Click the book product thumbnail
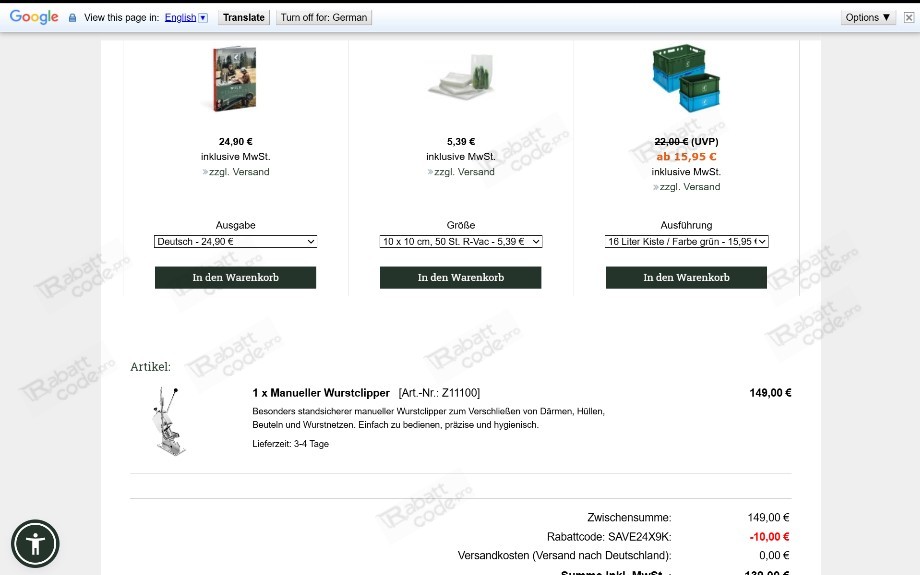Screen dimensions: 920x575 click(x=235, y=79)
